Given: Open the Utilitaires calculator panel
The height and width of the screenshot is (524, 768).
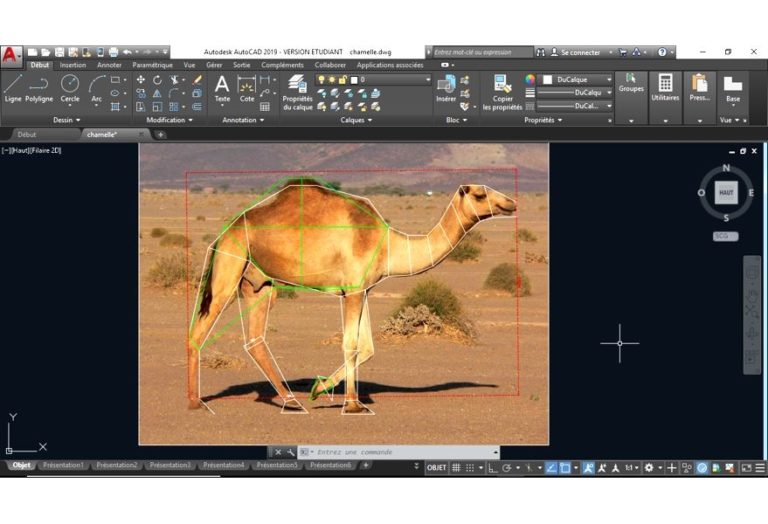Looking at the screenshot, I should click(665, 88).
